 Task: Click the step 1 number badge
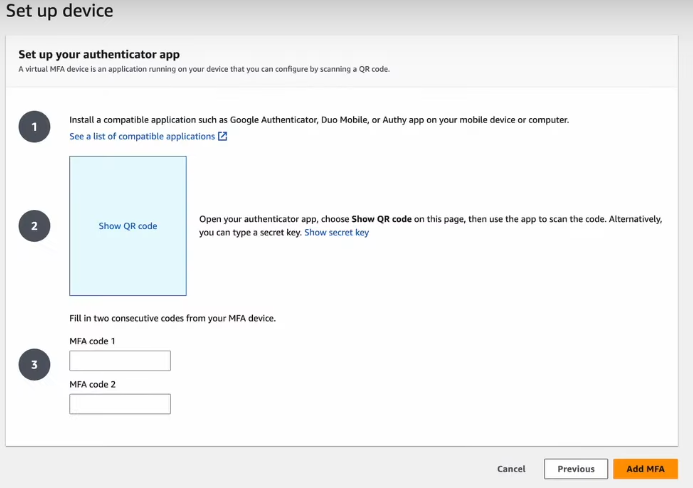tap(34, 128)
